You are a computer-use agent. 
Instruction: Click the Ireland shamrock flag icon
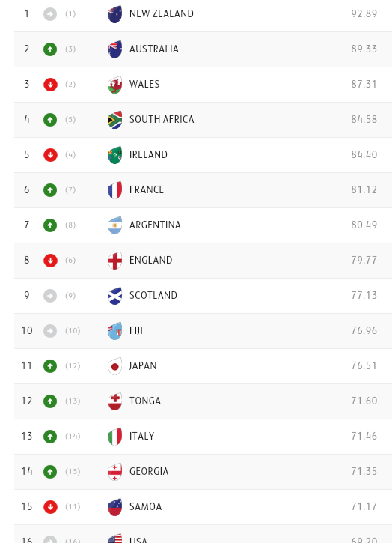pos(114,155)
